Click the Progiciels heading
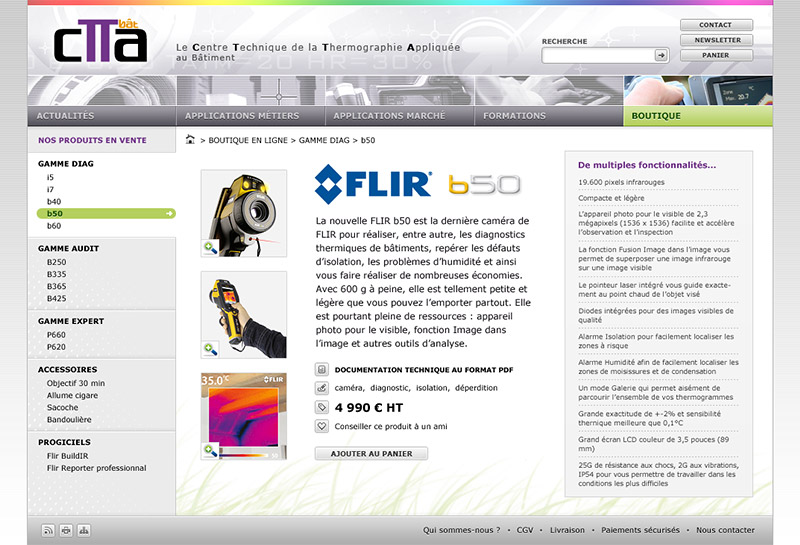Screen dimensions: 800x545 [64, 442]
